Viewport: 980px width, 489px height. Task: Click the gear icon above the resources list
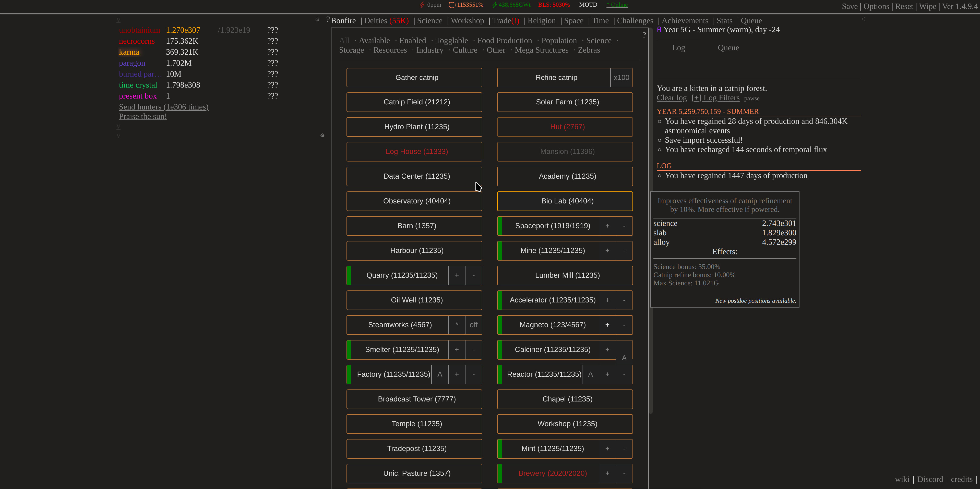point(317,19)
